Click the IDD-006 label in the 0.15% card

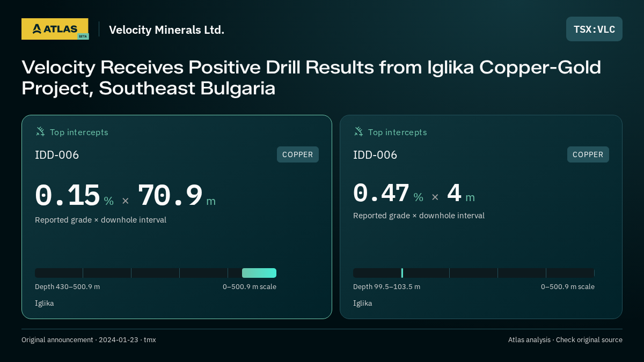click(x=57, y=155)
